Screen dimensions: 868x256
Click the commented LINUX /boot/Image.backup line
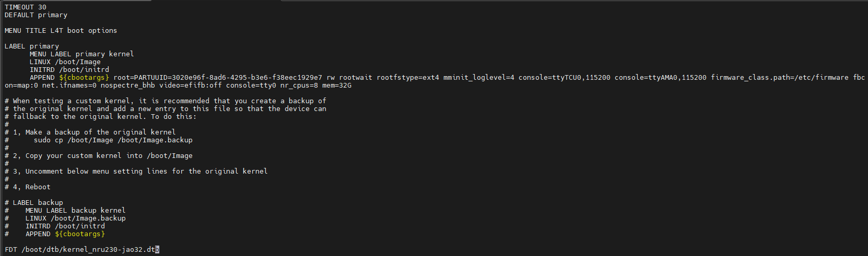[75, 218]
